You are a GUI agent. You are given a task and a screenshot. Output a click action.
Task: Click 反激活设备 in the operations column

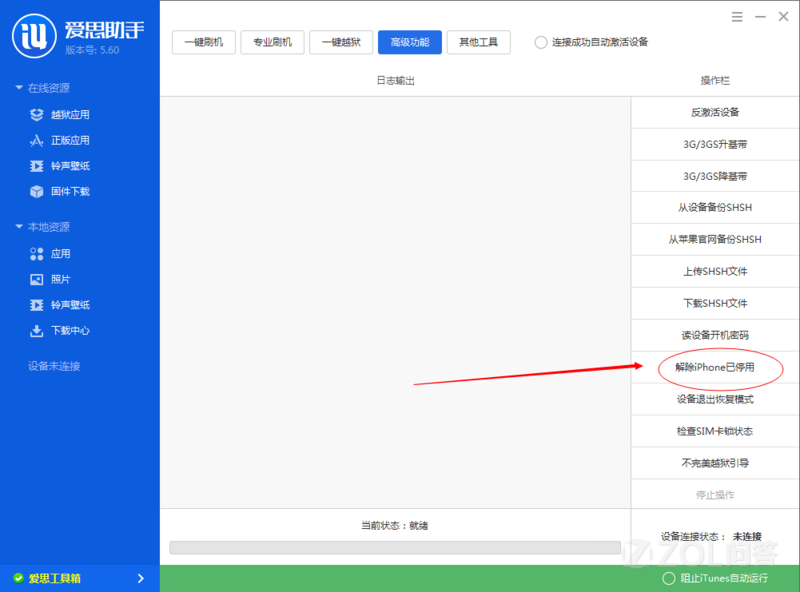tap(714, 112)
